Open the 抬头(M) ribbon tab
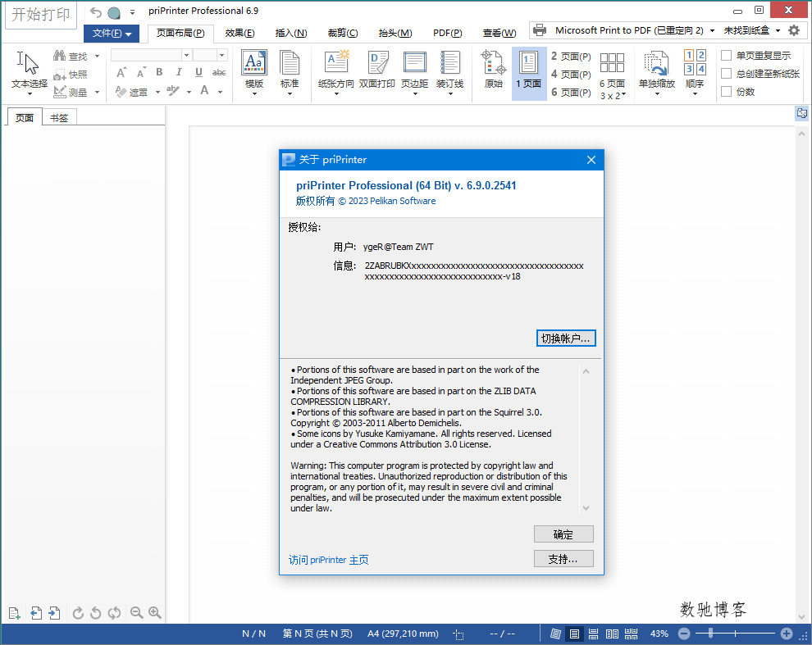The height and width of the screenshot is (645, 812). pyautogui.click(x=395, y=33)
